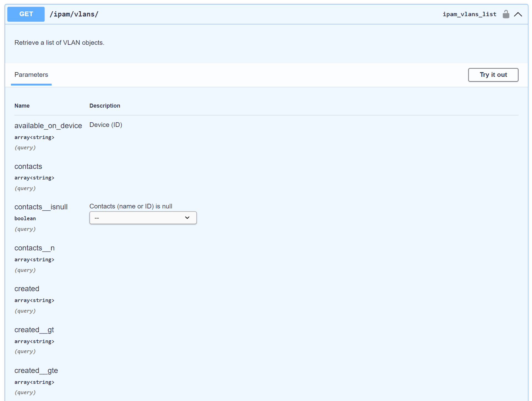Open the contacts__isnull boolean dropdown
Screen dimensions: 532x401
tap(143, 218)
